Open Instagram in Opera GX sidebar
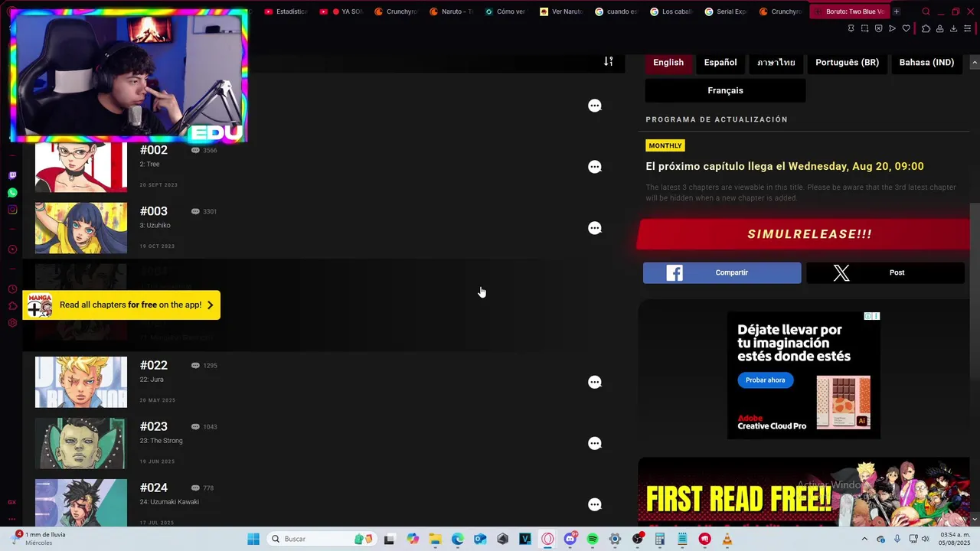 click(x=12, y=210)
